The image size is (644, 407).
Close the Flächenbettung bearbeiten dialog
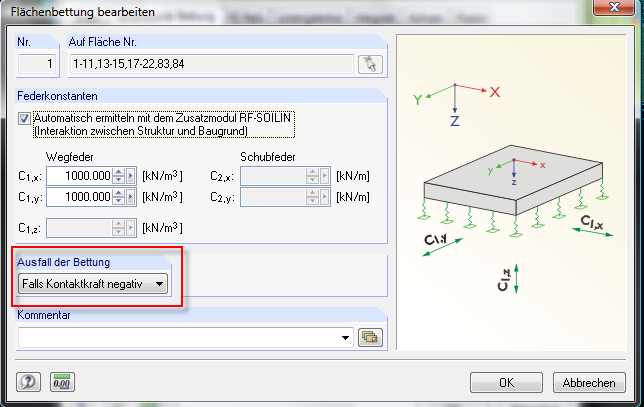click(614, 7)
